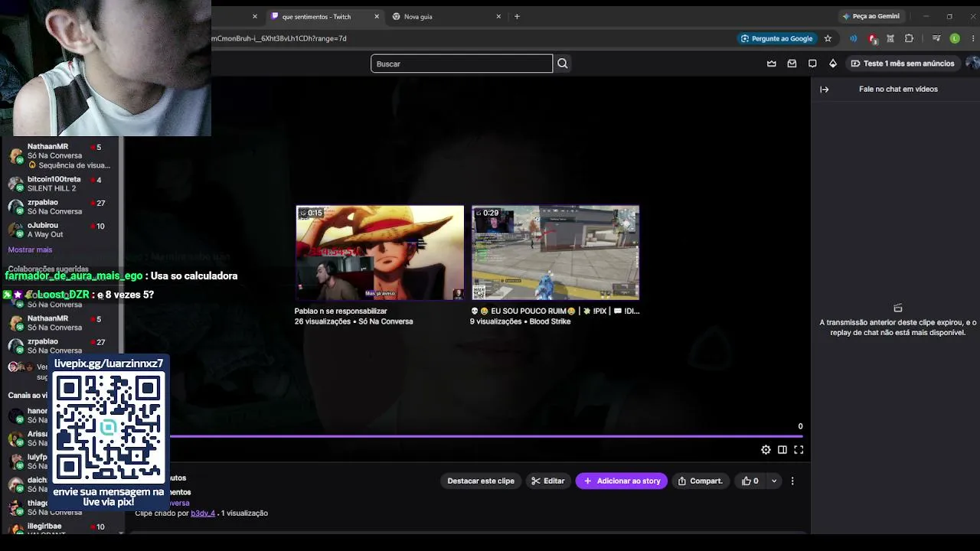
Task: Enter fullscreen on the clip player
Action: click(x=799, y=450)
